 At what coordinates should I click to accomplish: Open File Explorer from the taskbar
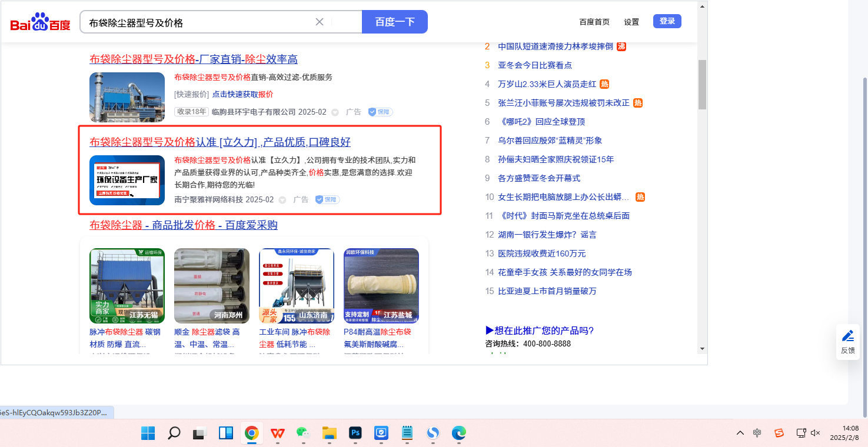(x=329, y=433)
